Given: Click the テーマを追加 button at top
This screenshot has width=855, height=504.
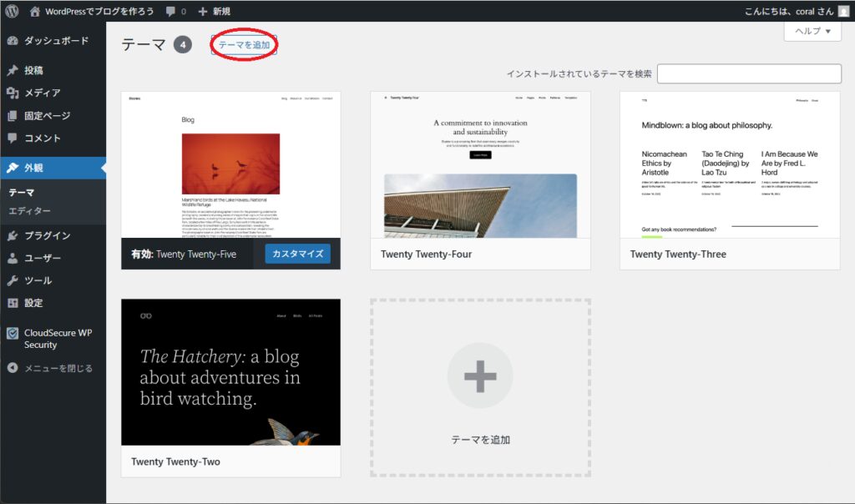Looking at the screenshot, I should [245, 45].
